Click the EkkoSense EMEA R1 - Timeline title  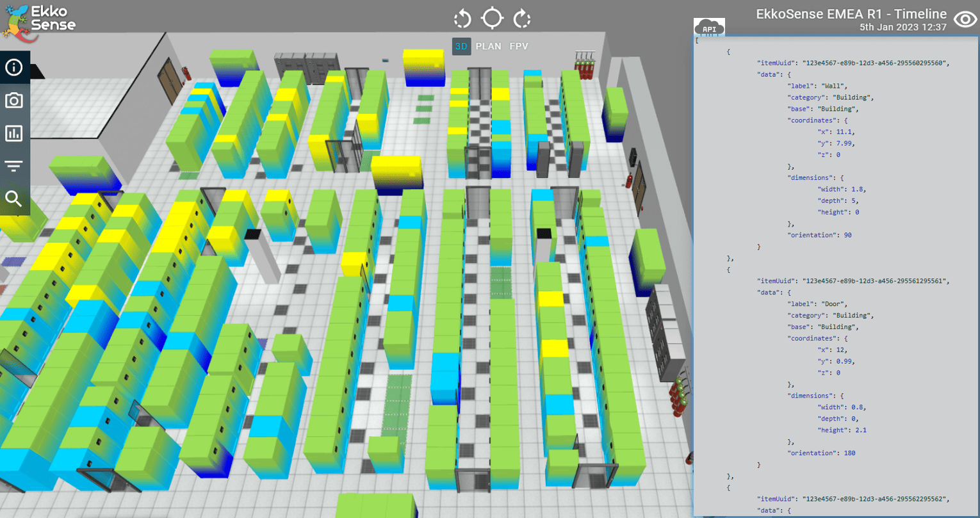(x=851, y=14)
